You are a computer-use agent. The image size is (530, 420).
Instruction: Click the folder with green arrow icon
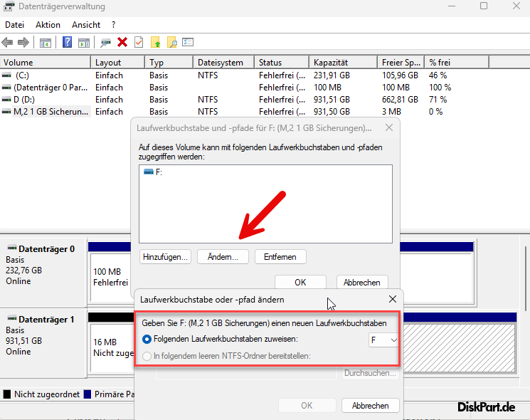pos(155,43)
